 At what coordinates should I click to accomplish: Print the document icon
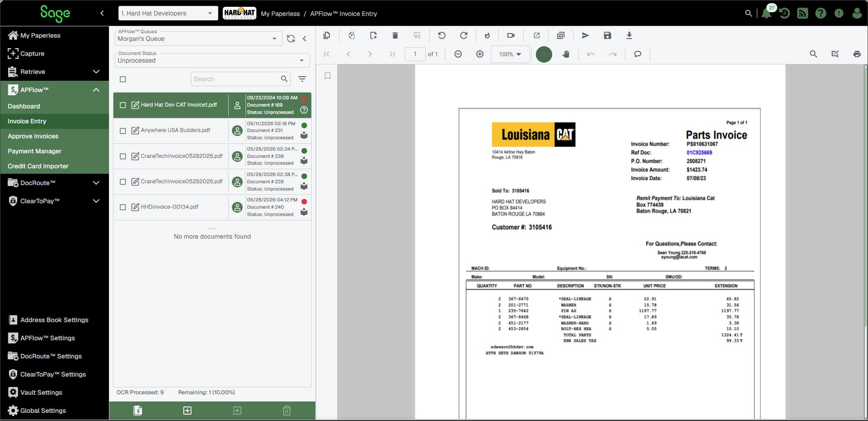(857, 54)
